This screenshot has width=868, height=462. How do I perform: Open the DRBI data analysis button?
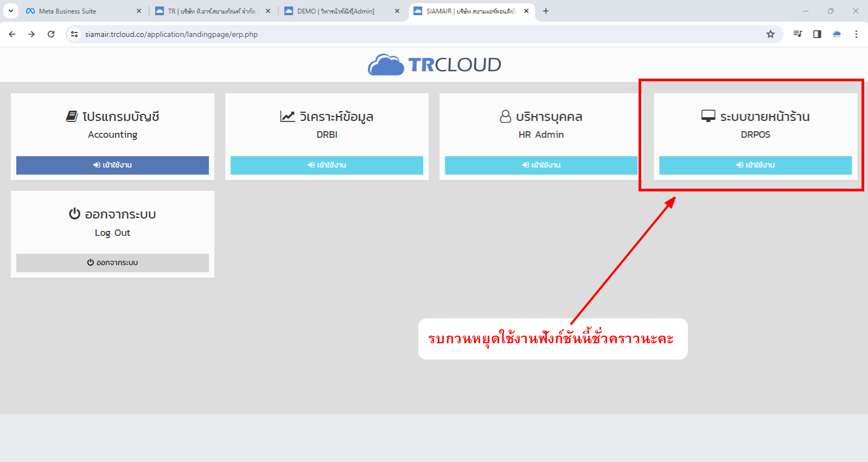pyautogui.click(x=327, y=165)
